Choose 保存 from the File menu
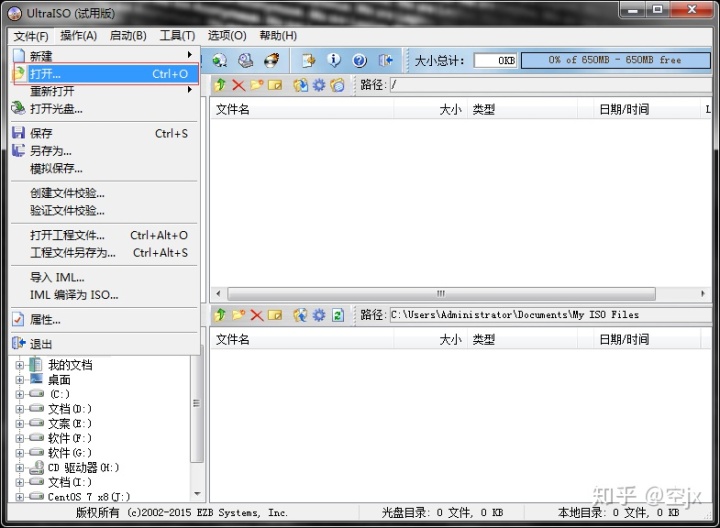 [106, 133]
